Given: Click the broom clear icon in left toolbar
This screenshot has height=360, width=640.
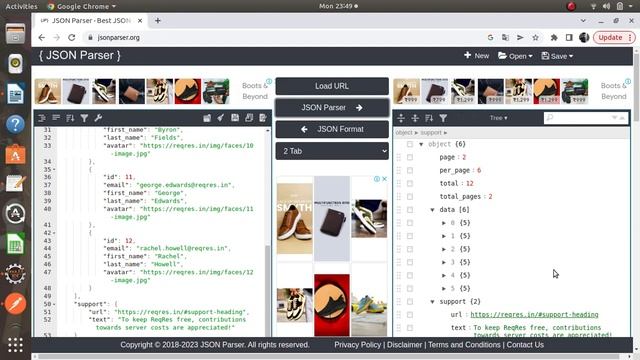Looking at the screenshot, I should pyautogui.click(x=221, y=118).
